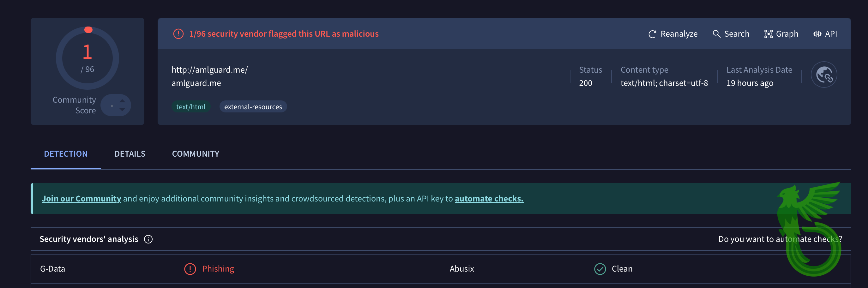868x288 pixels.
Task: Click the Last Analysis Date label
Action: point(759,70)
